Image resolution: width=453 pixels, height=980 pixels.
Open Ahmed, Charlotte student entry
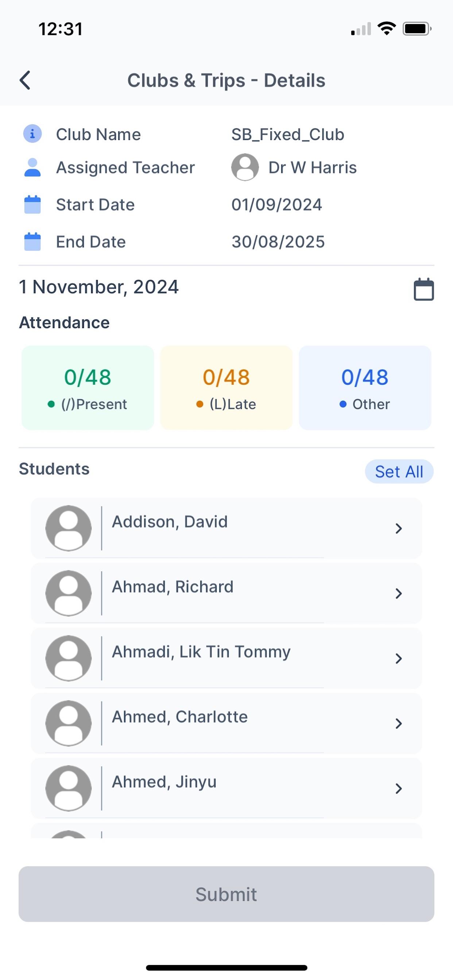tap(226, 723)
